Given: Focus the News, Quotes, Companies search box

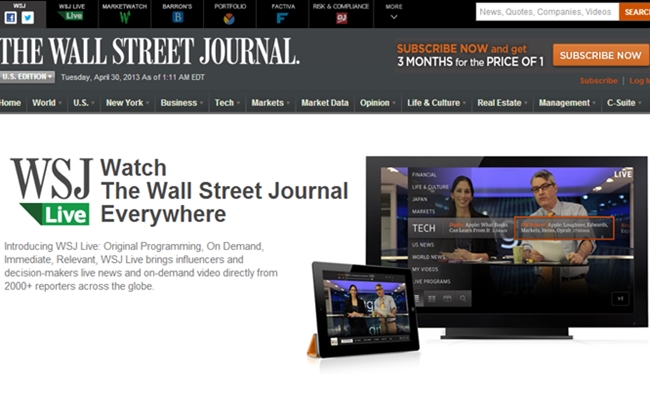Looking at the screenshot, I should point(546,12).
